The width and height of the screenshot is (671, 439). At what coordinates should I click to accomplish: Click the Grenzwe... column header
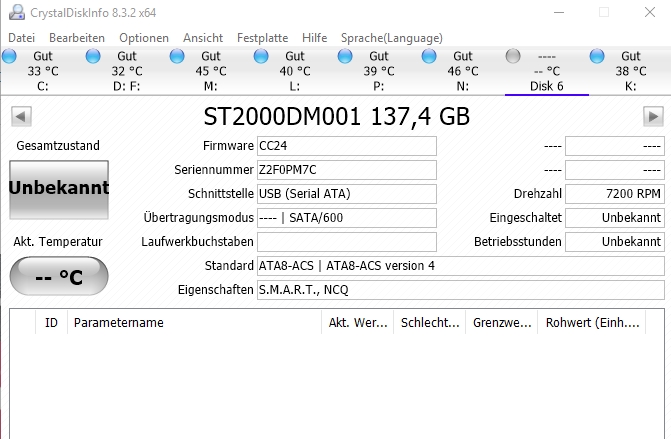(x=502, y=323)
